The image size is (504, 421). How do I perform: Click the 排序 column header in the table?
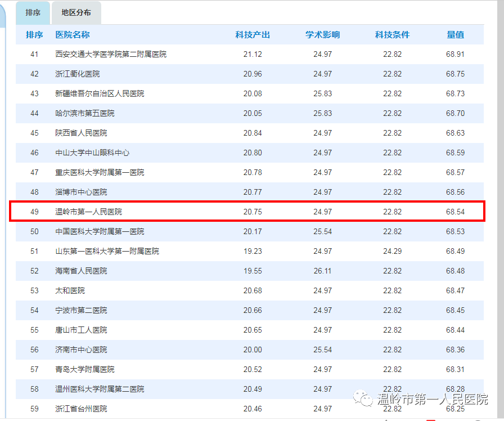pyautogui.click(x=34, y=35)
